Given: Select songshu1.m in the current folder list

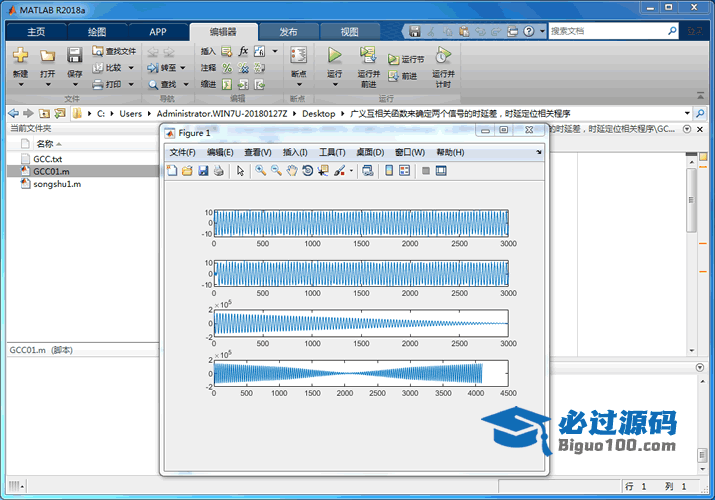Looking at the screenshot, I should click(56, 184).
